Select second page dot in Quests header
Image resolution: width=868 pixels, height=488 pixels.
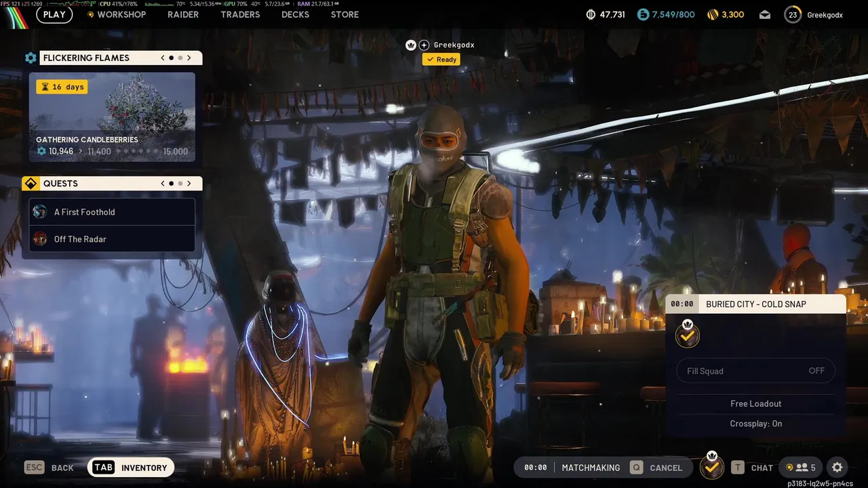(x=180, y=184)
